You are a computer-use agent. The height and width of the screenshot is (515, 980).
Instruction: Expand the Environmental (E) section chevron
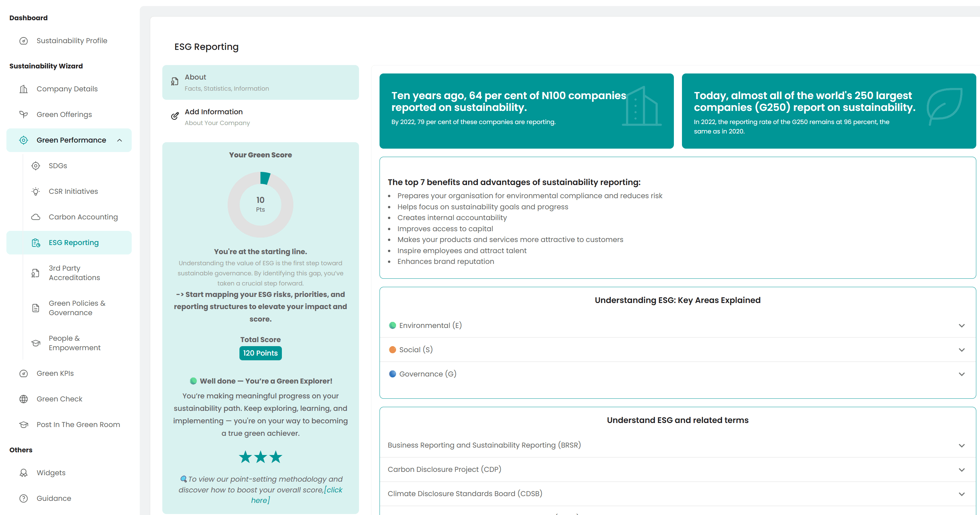coord(961,326)
